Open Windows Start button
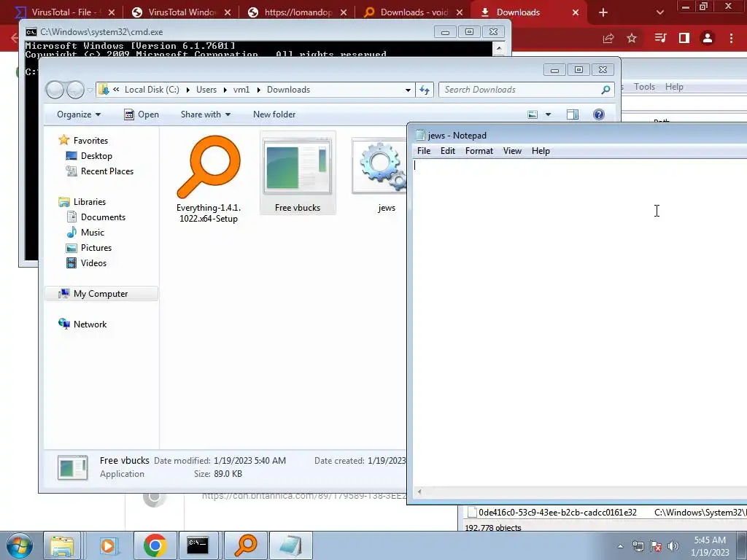747x560 pixels. click(x=20, y=545)
